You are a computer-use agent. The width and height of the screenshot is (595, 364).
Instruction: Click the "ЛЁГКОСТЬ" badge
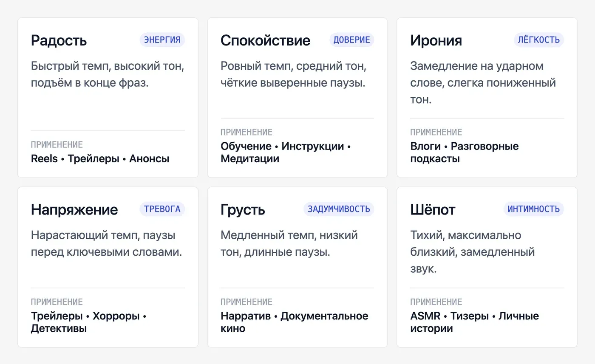click(x=539, y=40)
